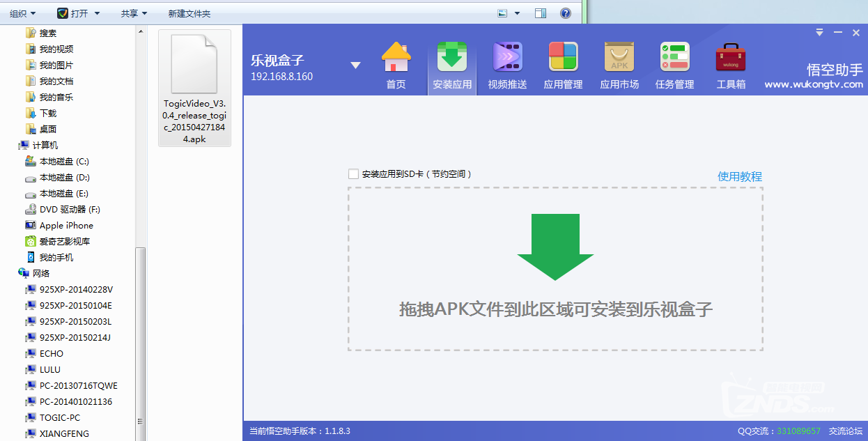The width and height of the screenshot is (868, 441).
Task: Select network computer 925XP-20150203L
Action: tap(75, 321)
